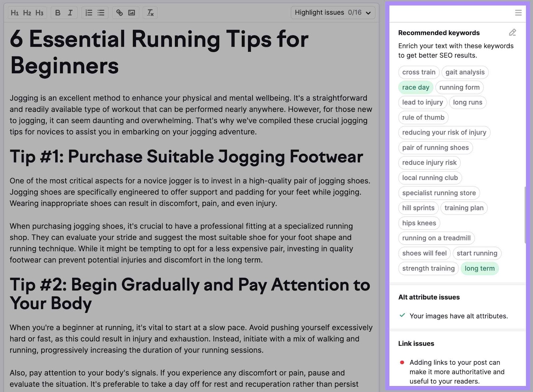Screen dimensions: 533x392
Task: Select the 'running on a treadmill' keyword
Action: pyautogui.click(x=436, y=238)
